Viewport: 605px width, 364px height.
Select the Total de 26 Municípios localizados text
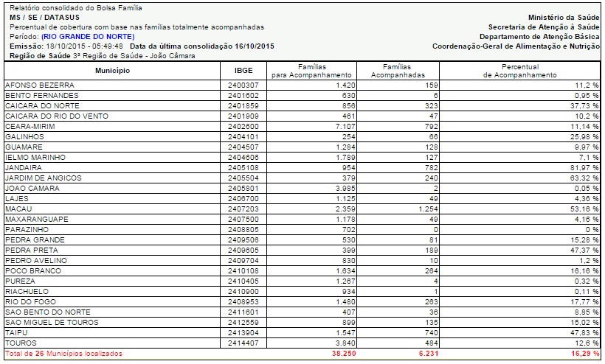pyautogui.click(x=63, y=354)
